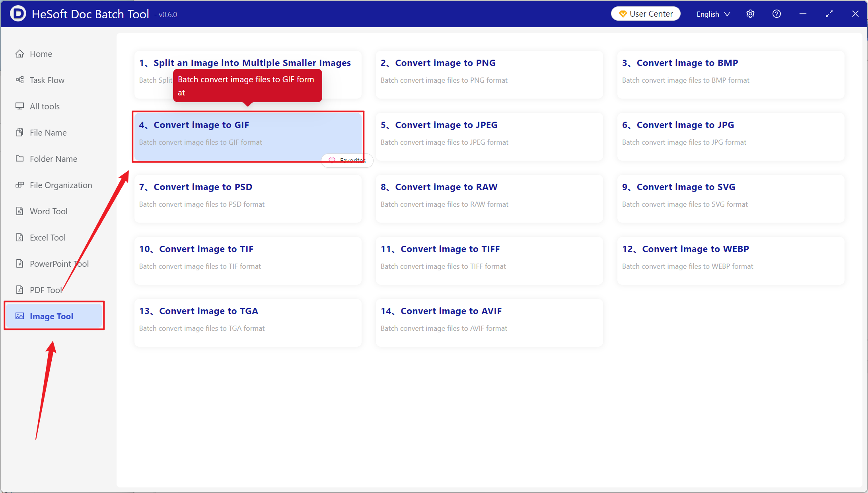The image size is (868, 493).
Task: Maximize the HeSoft window
Action: pyautogui.click(x=829, y=14)
